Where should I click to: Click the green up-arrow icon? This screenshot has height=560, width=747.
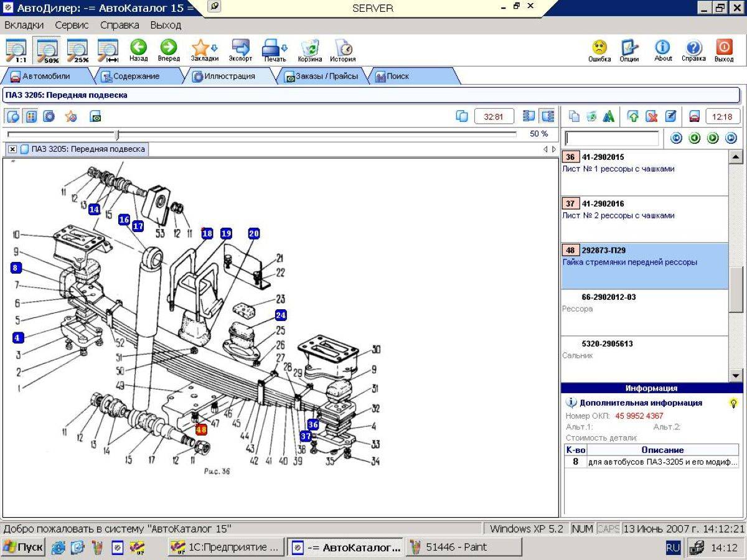(633, 116)
